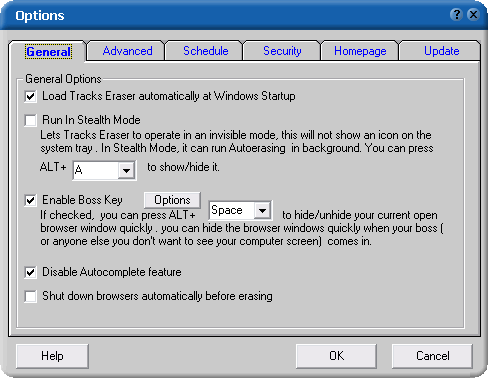Switch to the Advanced tab
The width and height of the screenshot is (489, 379).
click(x=127, y=51)
